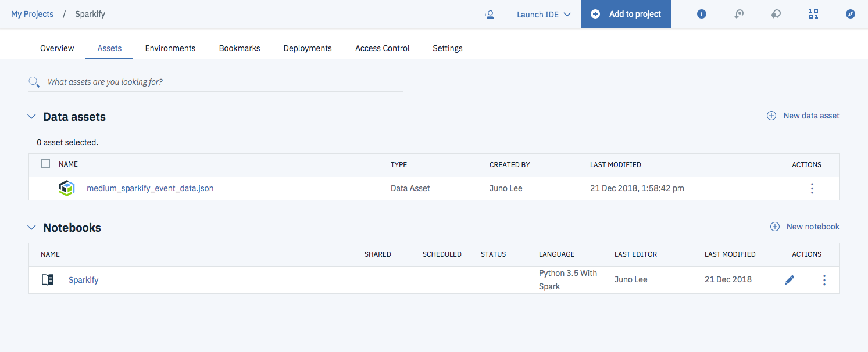Open the medium_sparkify_event_data.json asset link
868x352 pixels.
pos(150,188)
